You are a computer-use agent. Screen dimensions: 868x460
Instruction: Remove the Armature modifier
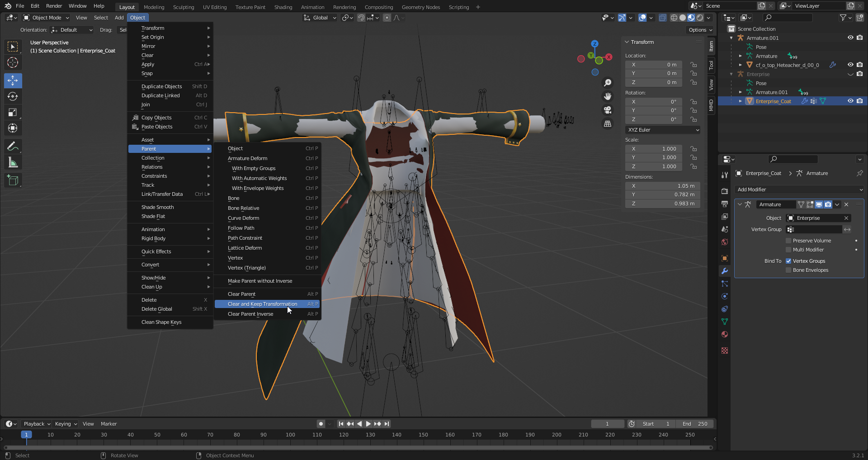[x=846, y=204]
